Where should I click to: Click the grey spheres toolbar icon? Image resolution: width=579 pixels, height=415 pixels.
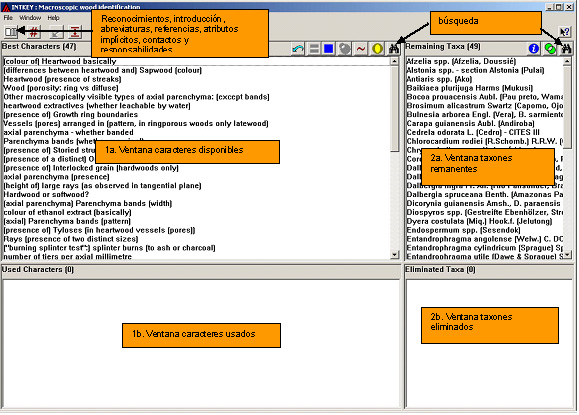pos(345,48)
